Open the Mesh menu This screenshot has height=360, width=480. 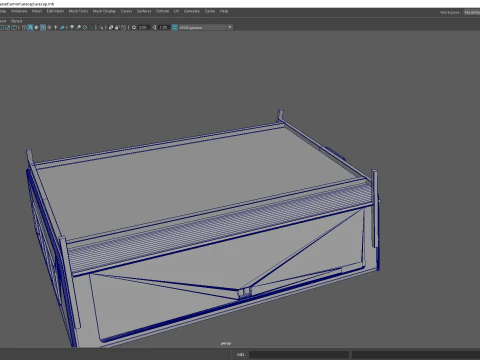(37, 11)
